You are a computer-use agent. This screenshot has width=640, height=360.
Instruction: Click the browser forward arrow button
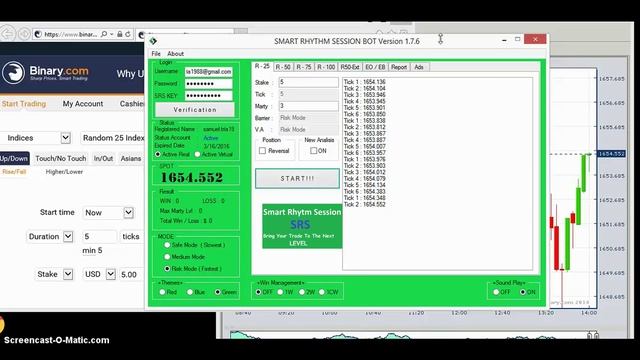tap(24, 34)
